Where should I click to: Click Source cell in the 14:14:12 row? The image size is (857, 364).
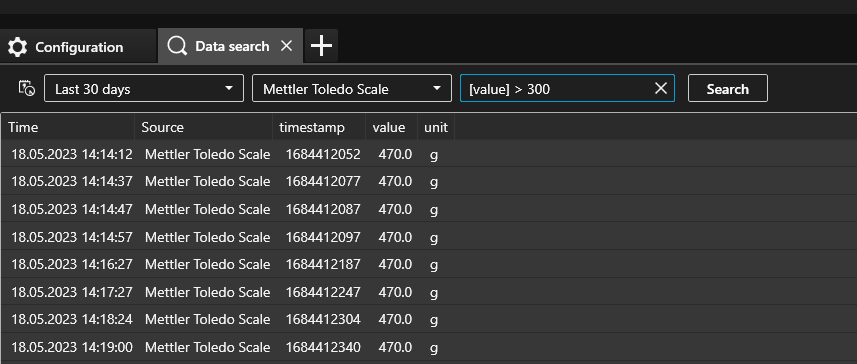pyautogui.click(x=207, y=154)
